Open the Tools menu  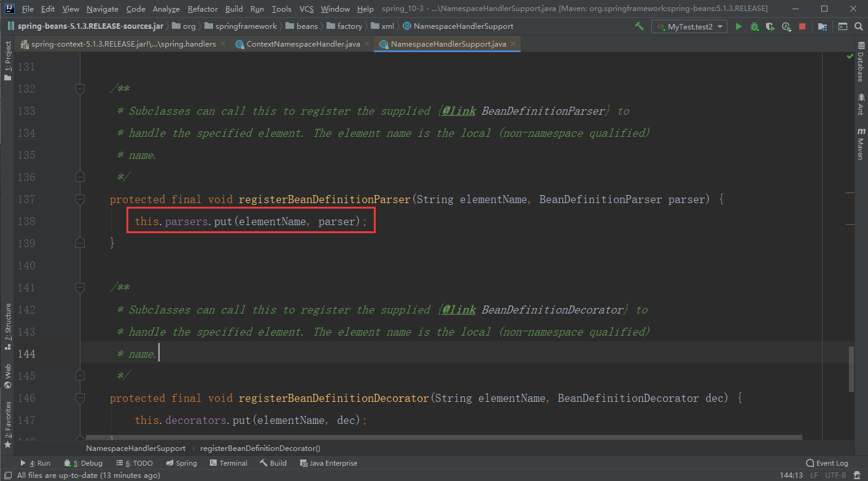coord(282,9)
